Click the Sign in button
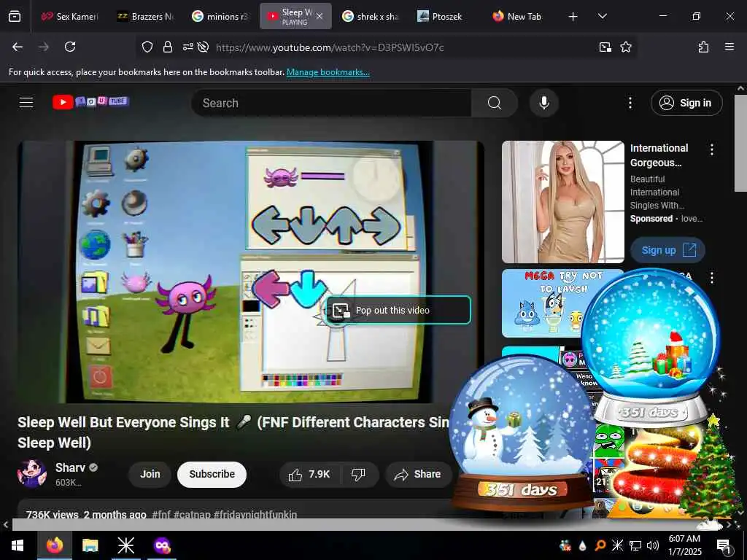 (x=686, y=103)
